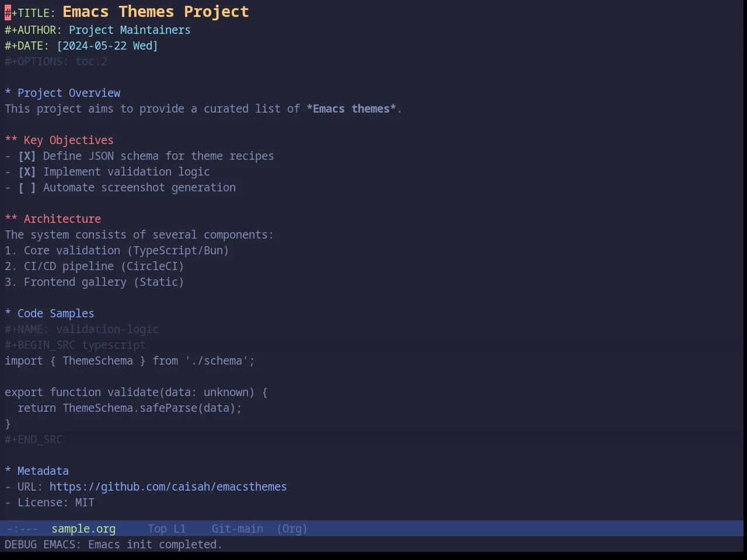Image resolution: width=747 pixels, height=560 pixels.
Task: Open the github.com/caisah/emacsthemes link
Action: click(168, 487)
